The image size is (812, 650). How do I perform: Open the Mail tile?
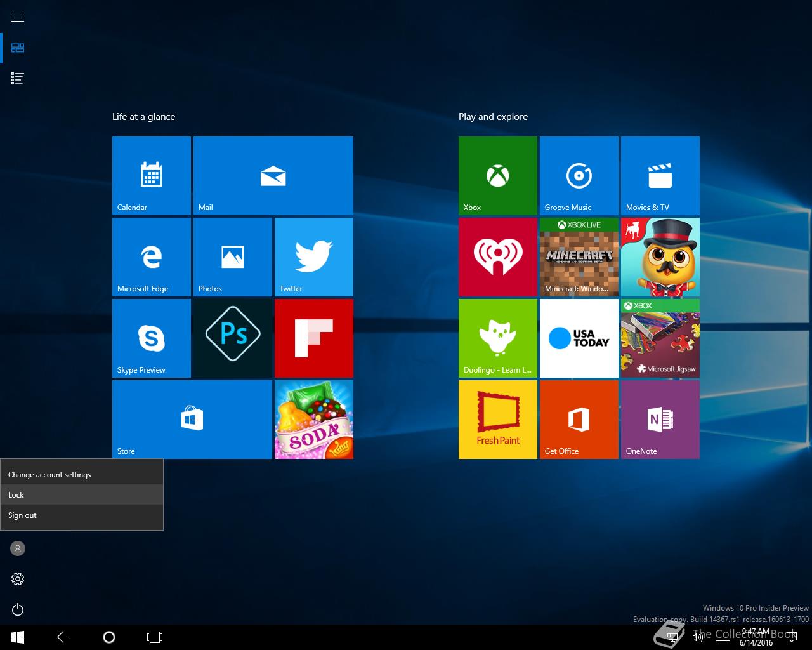click(273, 176)
